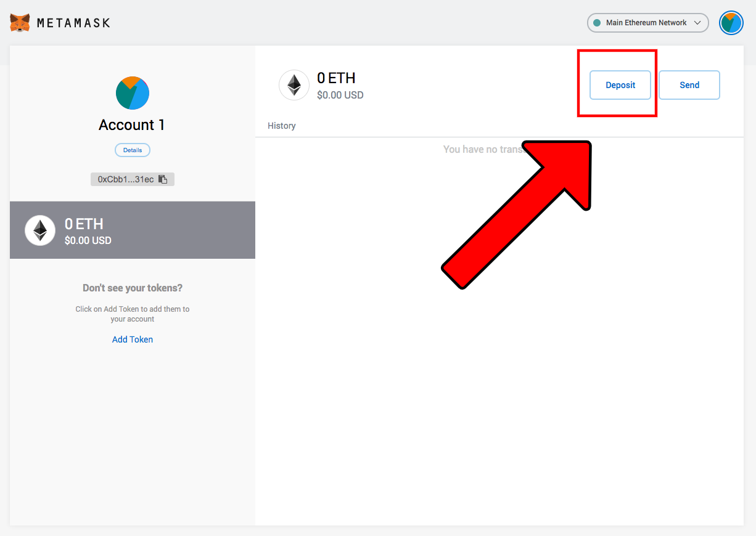Click the Send button
The width and height of the screenshot is (756, 536).
(689, 85)
